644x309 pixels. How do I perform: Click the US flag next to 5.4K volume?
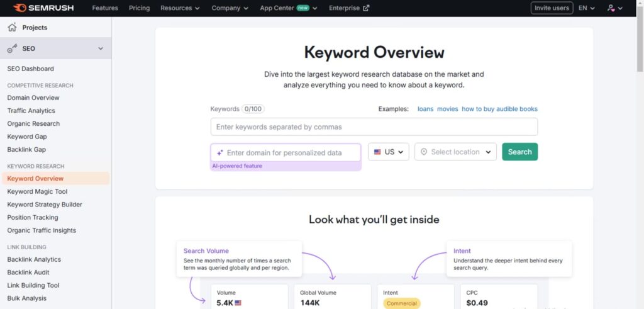pyautogui.click(x=238, y=303)
